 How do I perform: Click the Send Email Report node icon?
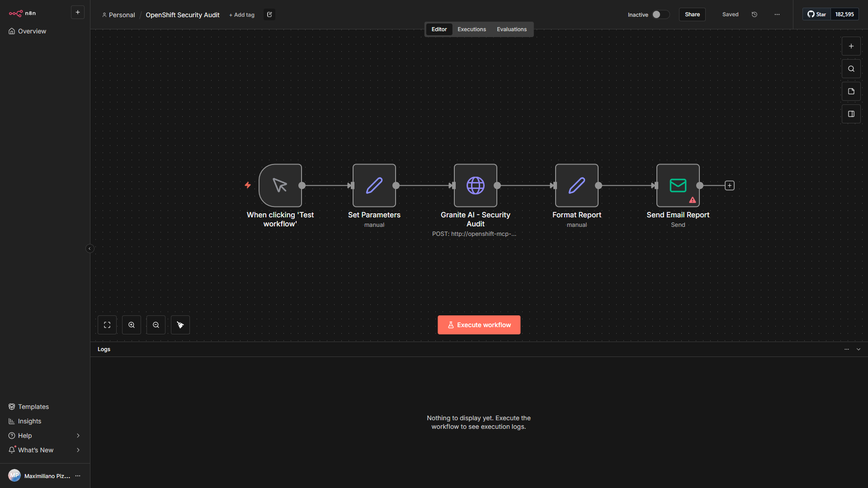click(678, 185)
